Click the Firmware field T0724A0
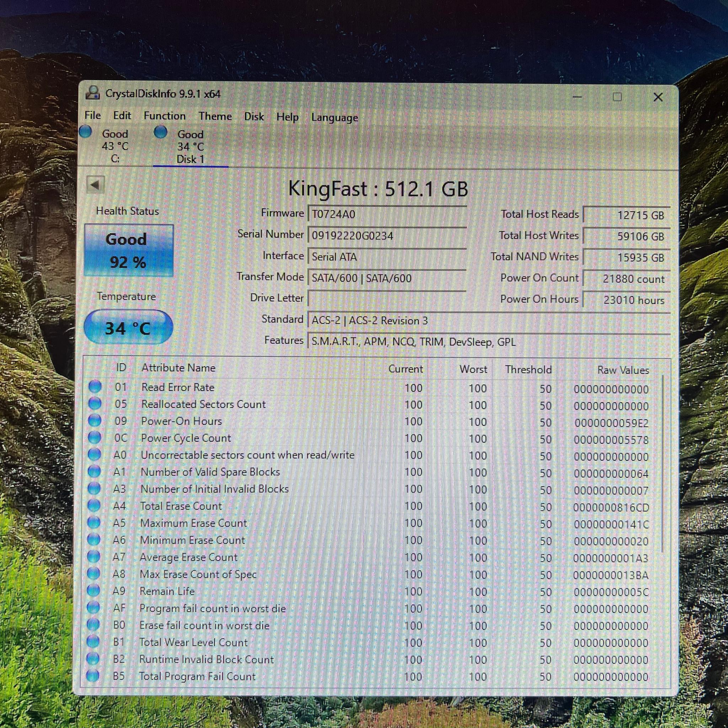The height and width of the screenshot is (728, 728). [387, 214]
